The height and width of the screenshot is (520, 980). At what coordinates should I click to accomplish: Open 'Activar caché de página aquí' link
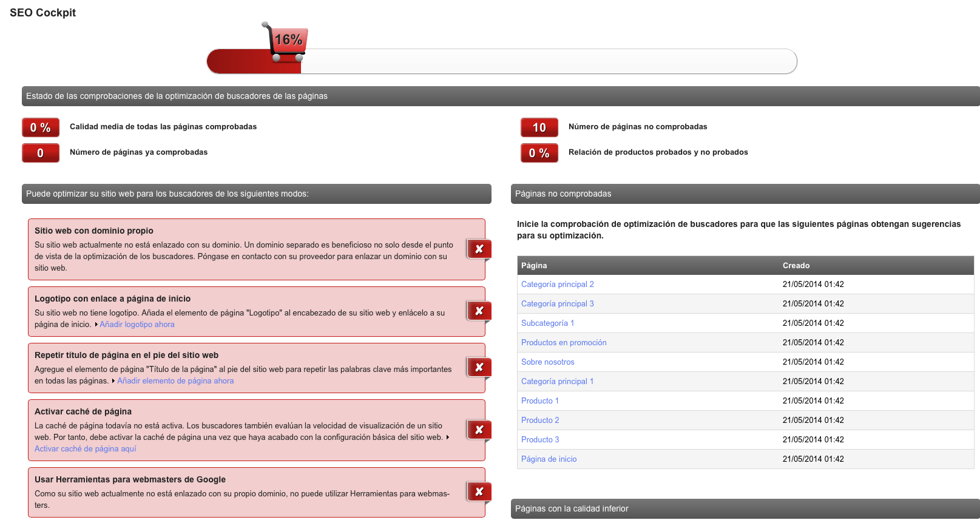pyautogui.click(x=86, y=449)
